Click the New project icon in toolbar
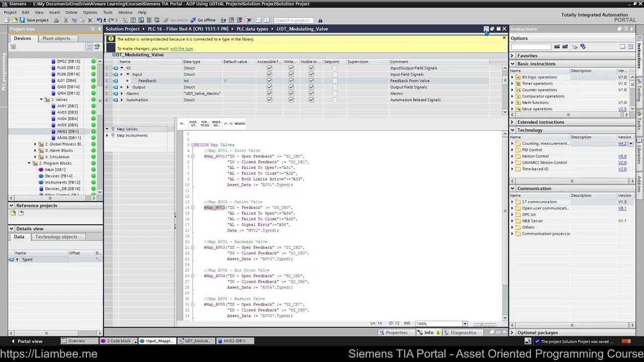Image resolution: width=644 pixels, height=362 pixels. point(7,20)
